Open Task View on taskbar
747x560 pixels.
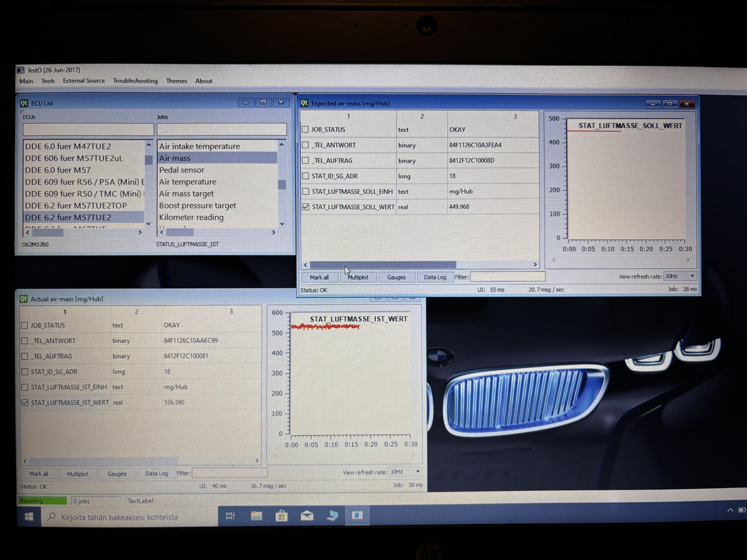click(x=230, y=516)
